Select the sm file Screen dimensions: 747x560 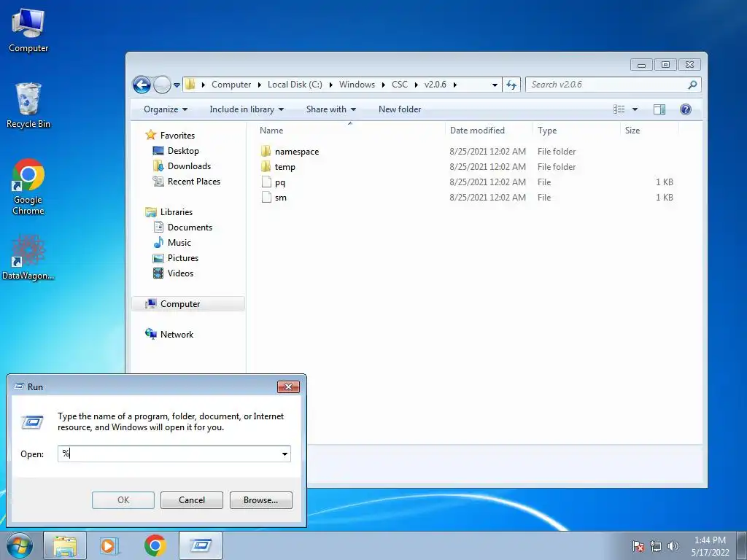pyautogui.click(x=274, y=197)
